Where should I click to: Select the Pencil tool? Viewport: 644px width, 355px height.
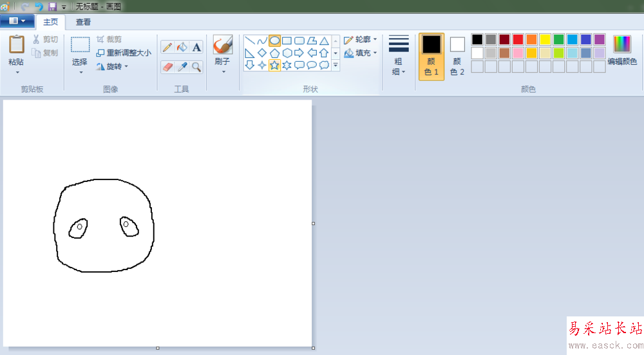(167, 47)
